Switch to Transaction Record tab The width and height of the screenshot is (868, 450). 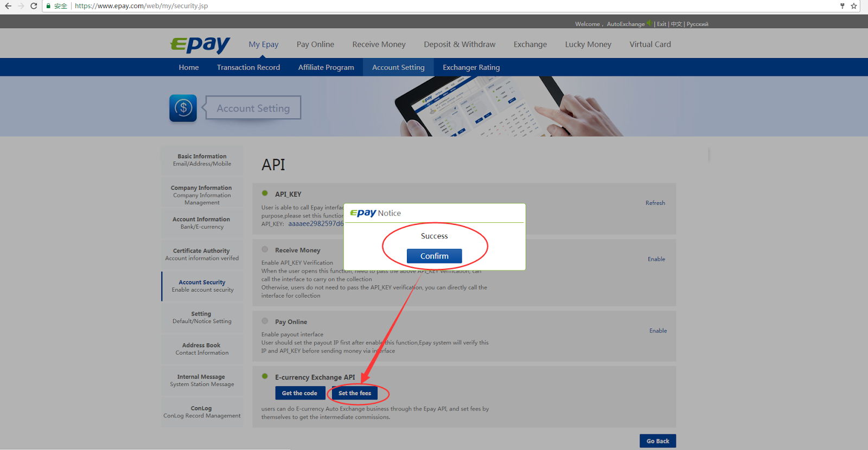tap(248, 67)
